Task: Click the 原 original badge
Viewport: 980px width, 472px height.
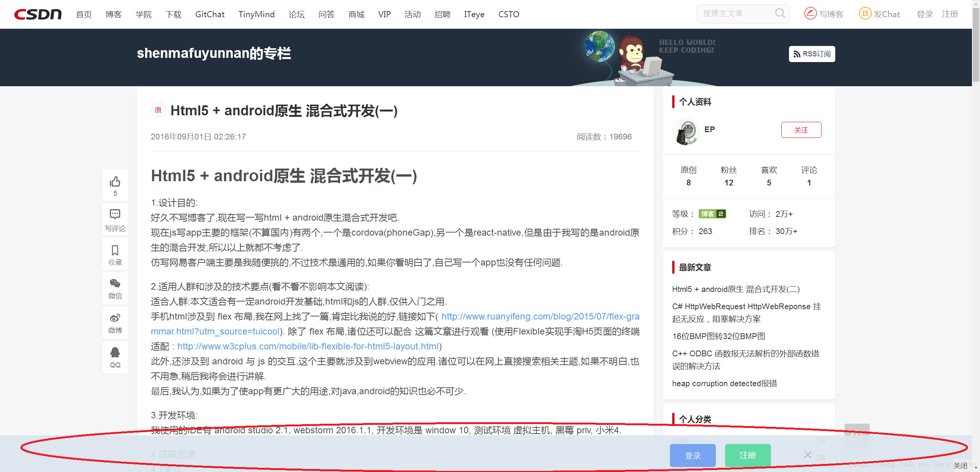Action: (158, 110)
